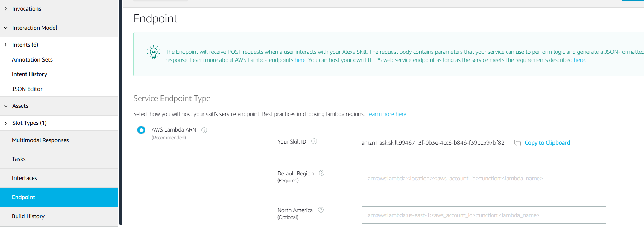Expand the Invocations section
Viewport: 644px width, 227px height.
(x=6, y=9)
